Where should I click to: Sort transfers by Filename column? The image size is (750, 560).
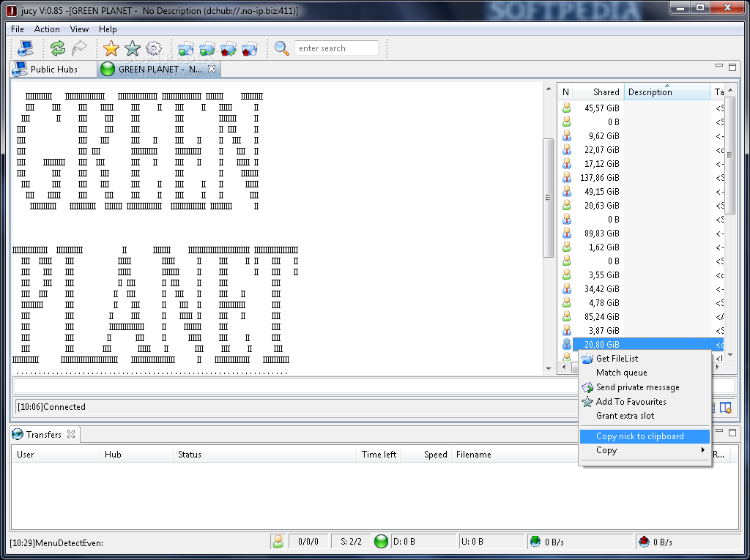coord(515,455)
